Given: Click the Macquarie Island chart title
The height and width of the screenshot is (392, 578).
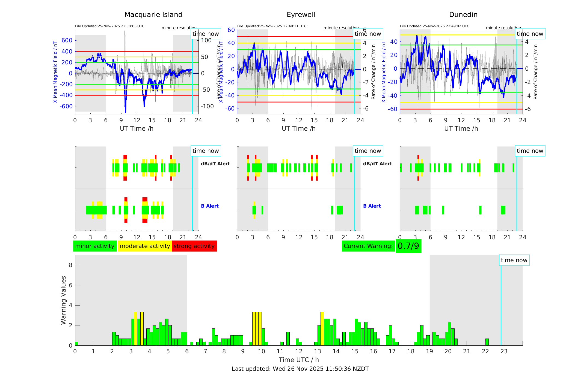Looking at the screenshot, I should coord(153,15).
